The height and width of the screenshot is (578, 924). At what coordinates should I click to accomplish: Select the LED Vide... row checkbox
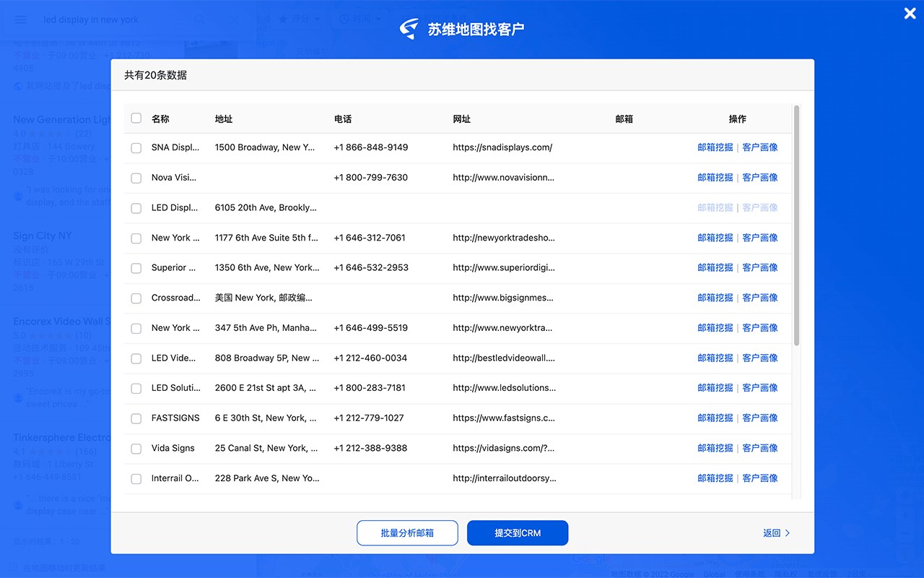pyautogui.click(x=136, y=358)
